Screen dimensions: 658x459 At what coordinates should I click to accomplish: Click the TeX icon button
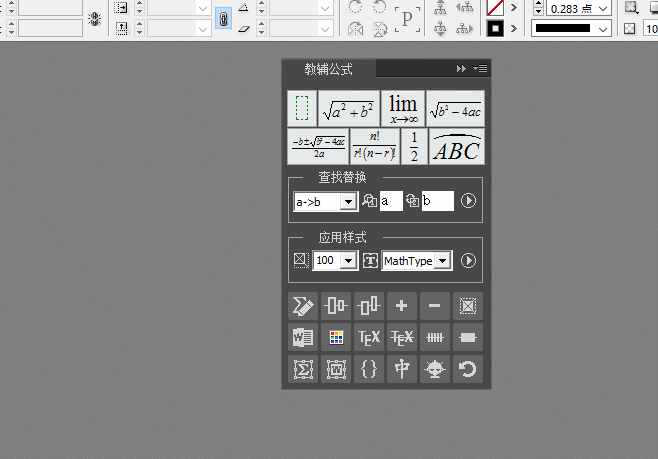[369, 337]
